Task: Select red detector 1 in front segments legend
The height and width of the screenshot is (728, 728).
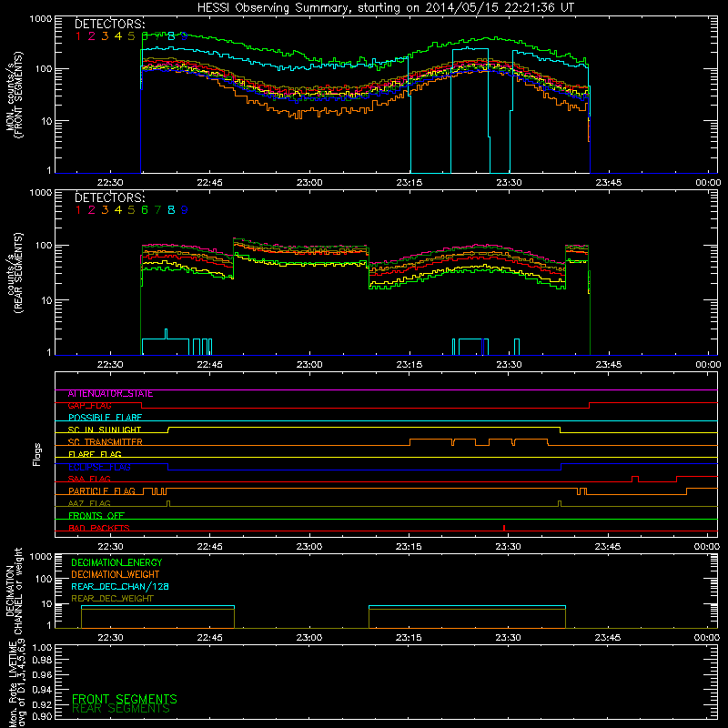Action: click(x=78, y=36)
